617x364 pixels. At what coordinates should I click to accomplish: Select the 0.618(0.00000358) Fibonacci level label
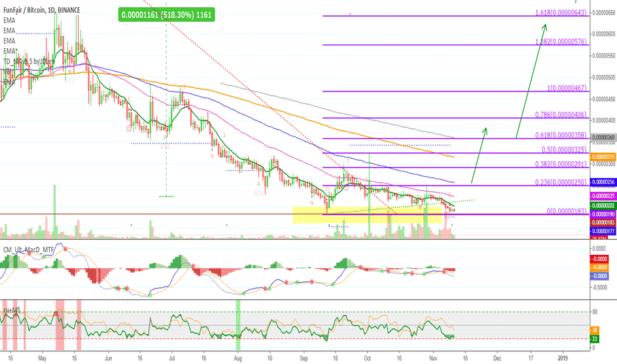tap(561, 135)
